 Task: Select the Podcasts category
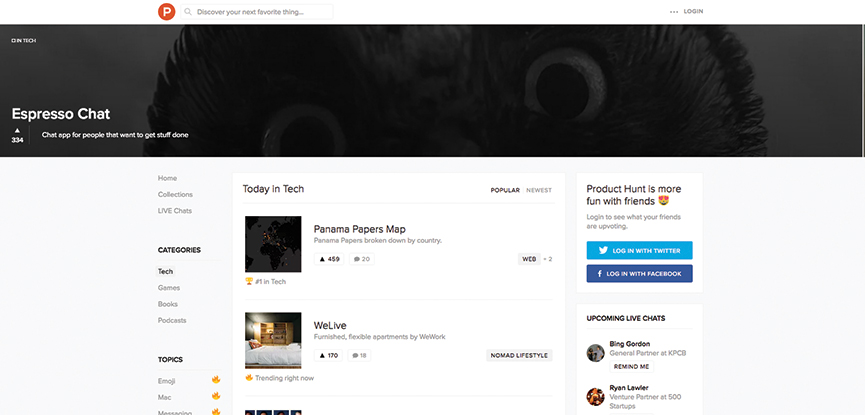(x=172, y=320)
